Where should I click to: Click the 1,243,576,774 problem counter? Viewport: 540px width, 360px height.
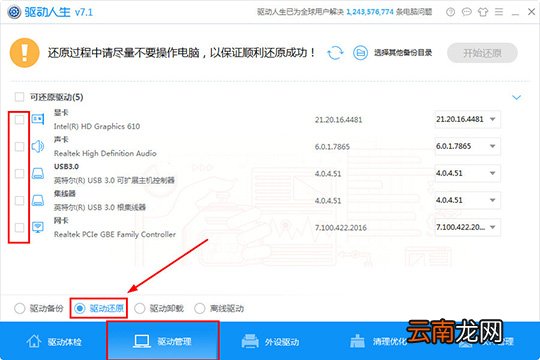tap(370, 12)
